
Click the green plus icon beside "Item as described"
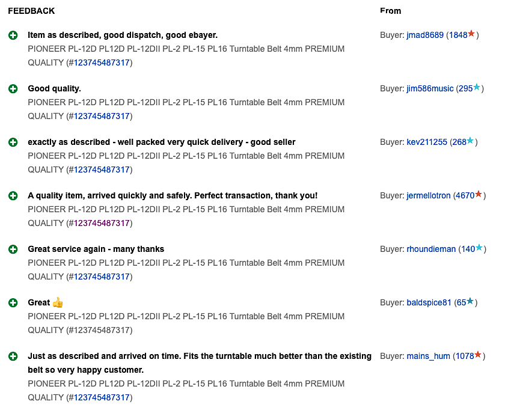13,35
